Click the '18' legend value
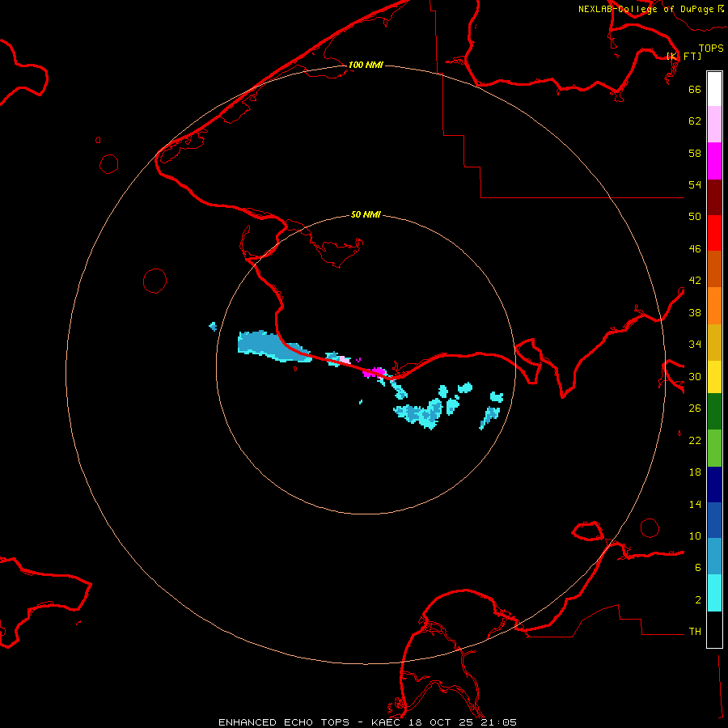Viewport: 728px width, 728px height. click(x=695, y=472)
